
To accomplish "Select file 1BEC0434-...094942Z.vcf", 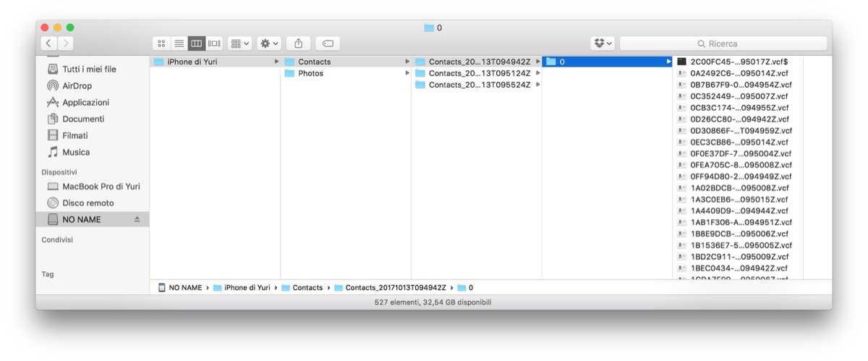I will (739, 268).
